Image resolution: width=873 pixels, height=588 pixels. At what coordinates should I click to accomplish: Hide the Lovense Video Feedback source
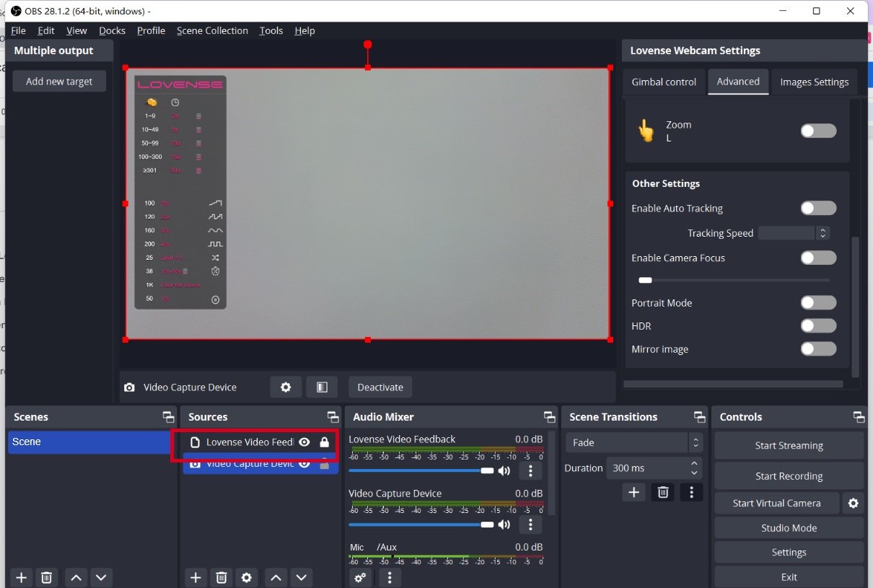click(304, 442)
